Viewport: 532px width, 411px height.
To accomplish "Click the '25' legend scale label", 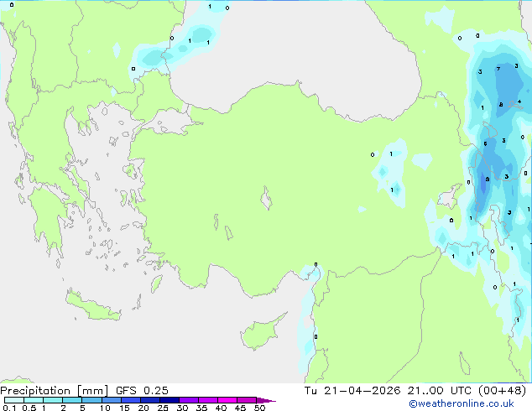I will 163,408.
